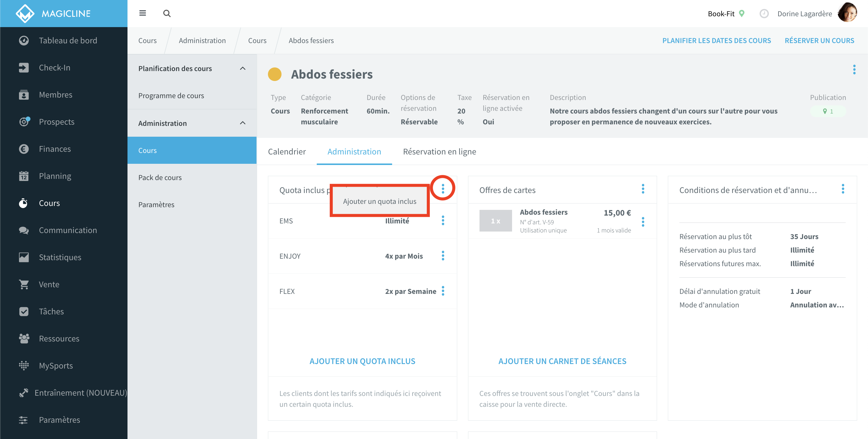Click the yellow course color dot

click(275, 74)
